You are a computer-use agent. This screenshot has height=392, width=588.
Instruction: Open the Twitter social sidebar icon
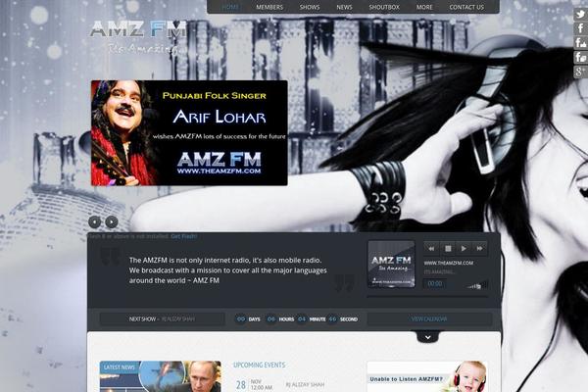pos(580,14)
